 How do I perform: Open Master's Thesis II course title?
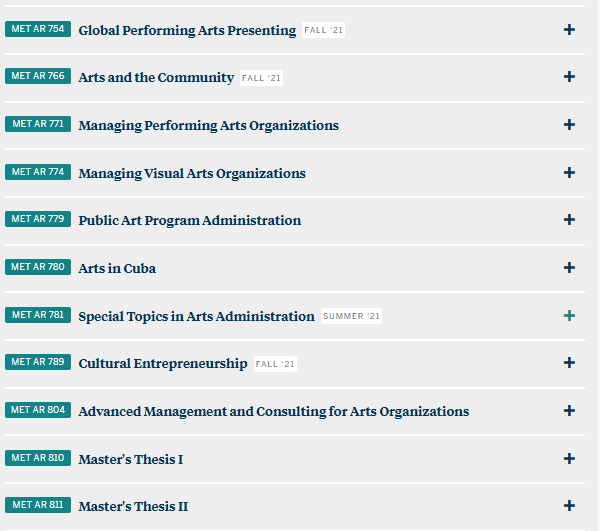tap(133, 506)
